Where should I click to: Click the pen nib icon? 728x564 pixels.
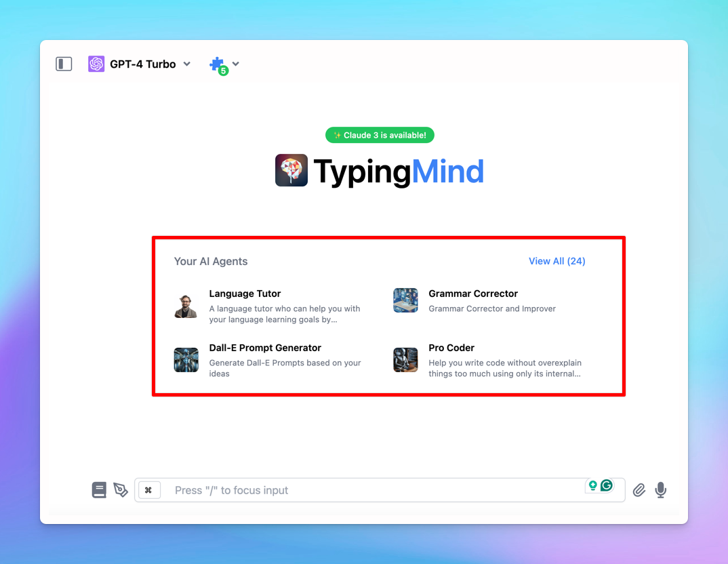click(121, 490)
